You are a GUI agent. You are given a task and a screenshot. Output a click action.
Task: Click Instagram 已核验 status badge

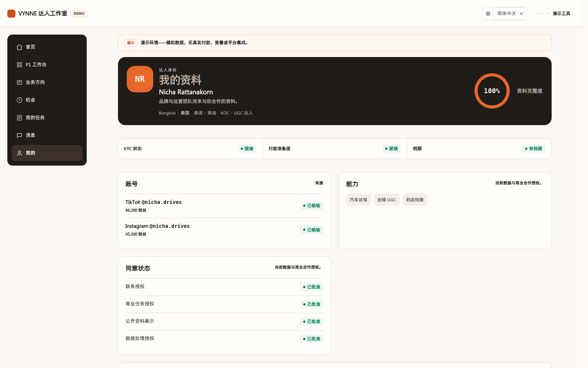(x=312, y=230)
